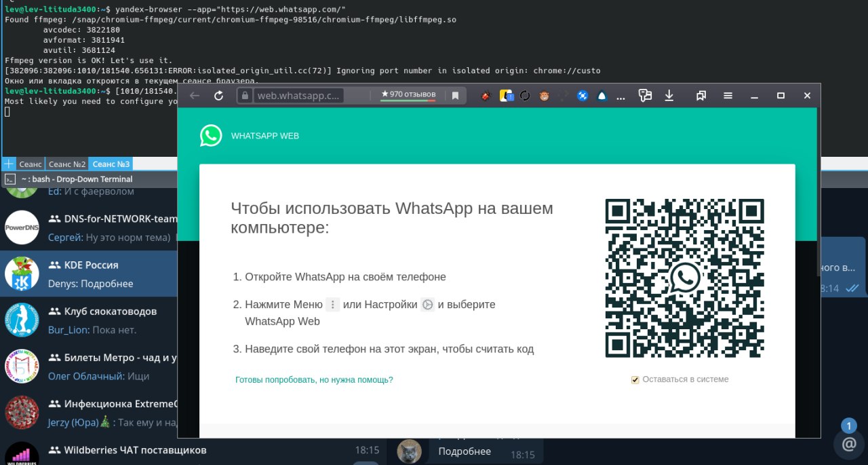
Task: Open the Билеты Метро chat in Telegram
Action: [89, 366]
